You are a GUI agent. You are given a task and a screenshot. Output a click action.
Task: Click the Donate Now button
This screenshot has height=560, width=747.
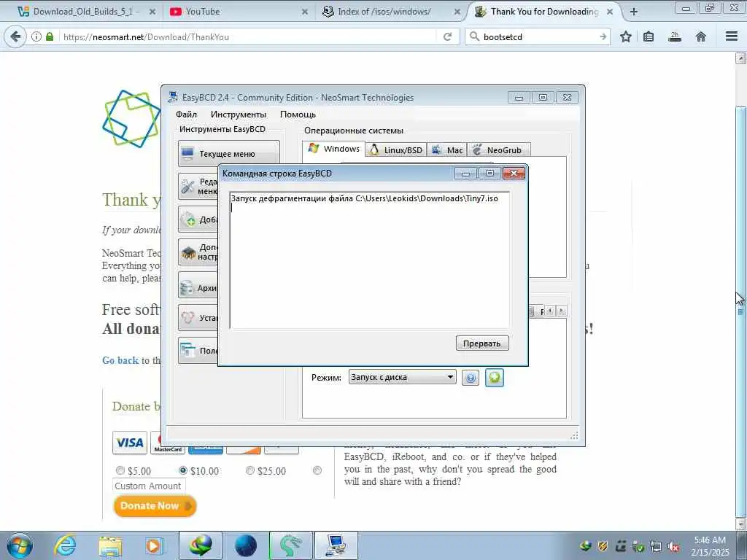pyautogui.click(x=155, y=506)
